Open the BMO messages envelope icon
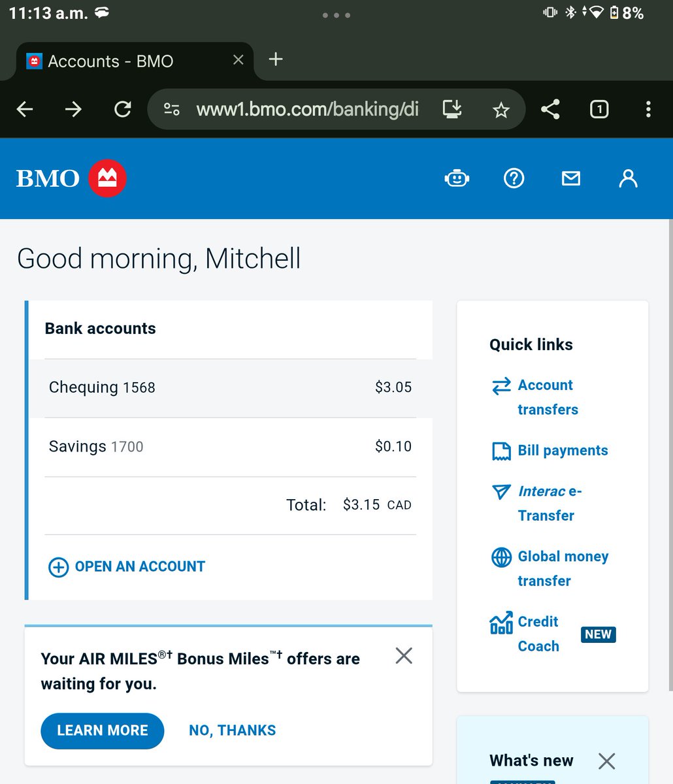The height and width of the screenshot is (784, 673). pyautogui.click(x=571, y=178)
